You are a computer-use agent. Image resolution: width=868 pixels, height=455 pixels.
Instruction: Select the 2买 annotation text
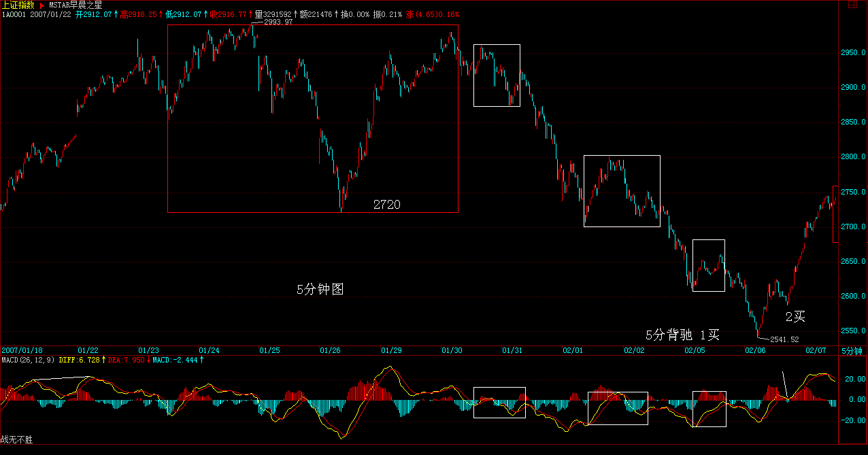(x=795, y=316)
